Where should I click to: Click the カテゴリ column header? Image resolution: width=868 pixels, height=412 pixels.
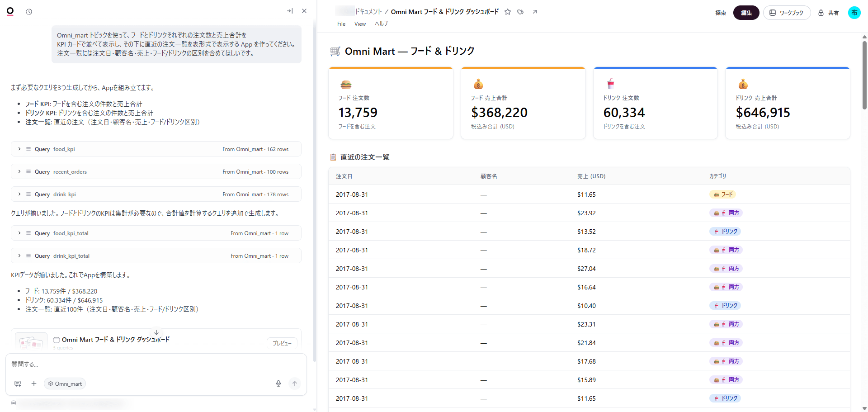pyautogui.click(x=717, y=176)
